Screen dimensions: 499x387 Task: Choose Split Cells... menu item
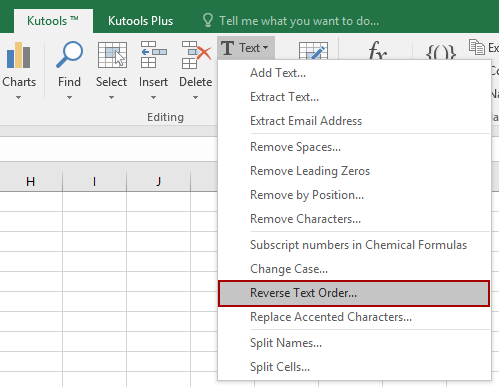point(354,367)
